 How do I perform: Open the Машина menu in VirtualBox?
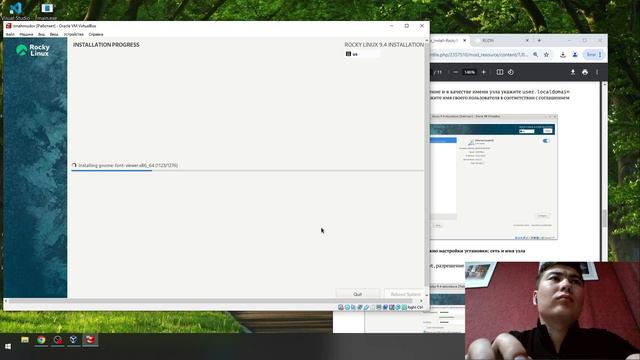(x=26, y=34)
